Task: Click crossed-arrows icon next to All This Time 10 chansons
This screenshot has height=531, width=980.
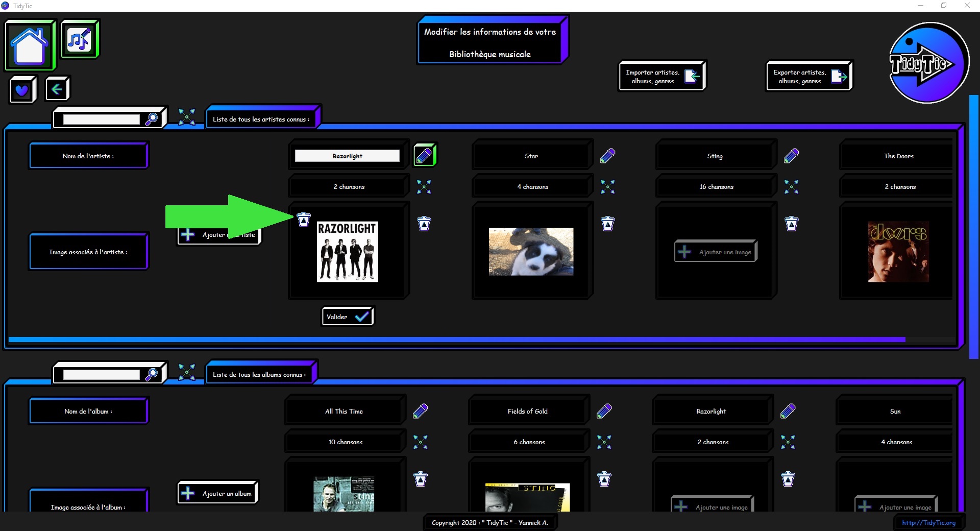Action: coord(421,442)
